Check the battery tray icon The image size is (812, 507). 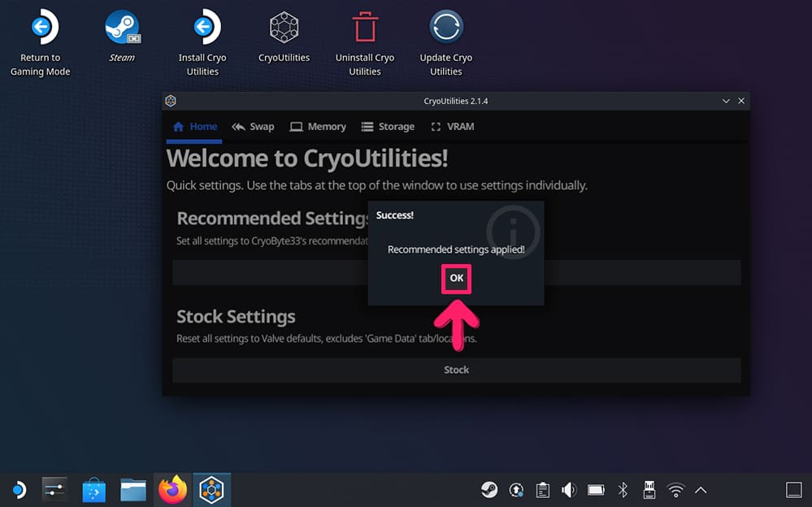[x=596, y=490]
